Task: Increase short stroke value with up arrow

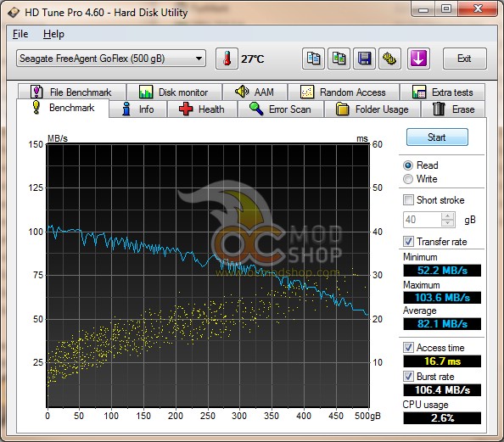Action: [x=448, y=216]
